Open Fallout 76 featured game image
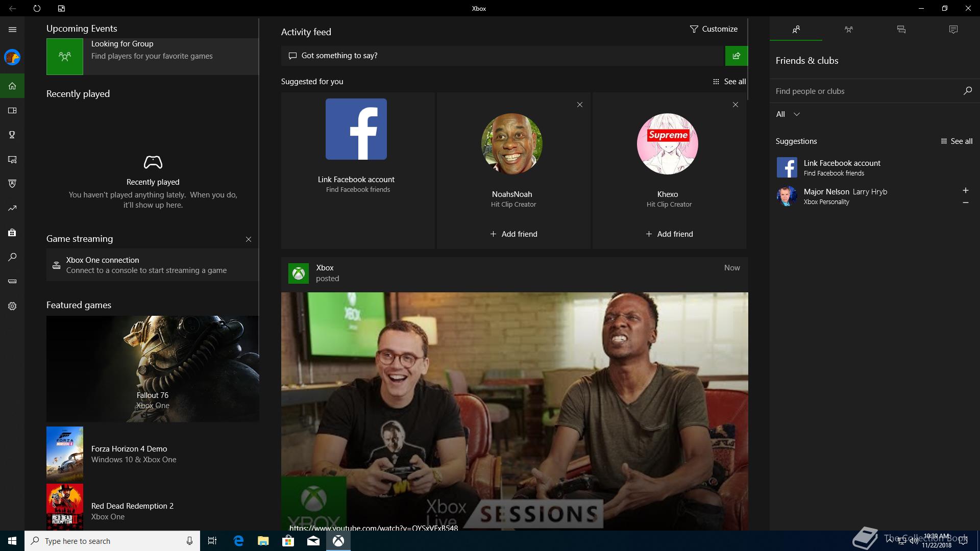Screen dimensions: 980x551 [153, 368]
